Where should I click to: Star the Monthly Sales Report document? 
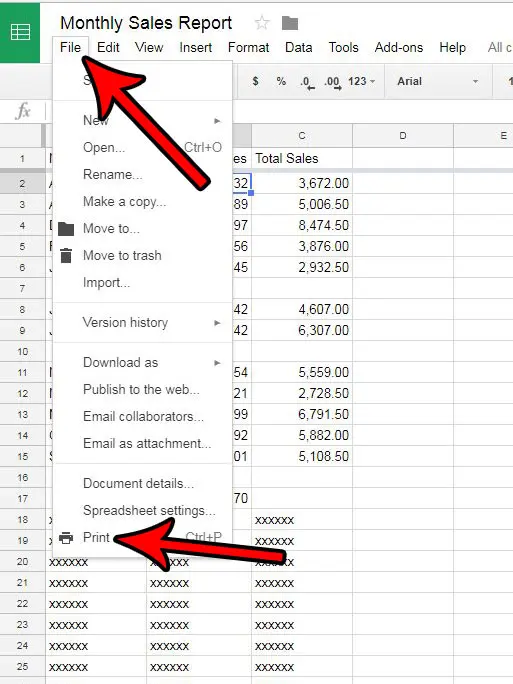[262, 23]
